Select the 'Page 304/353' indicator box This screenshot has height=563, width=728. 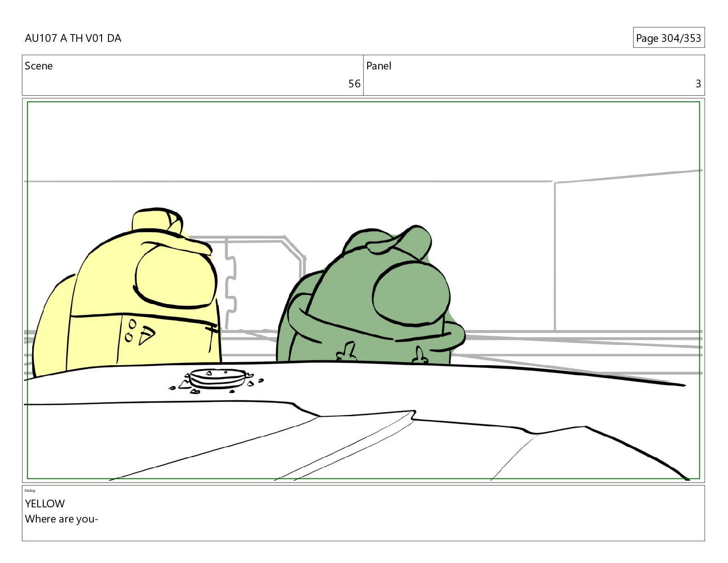pyautogui.click(x=669, y=38)
